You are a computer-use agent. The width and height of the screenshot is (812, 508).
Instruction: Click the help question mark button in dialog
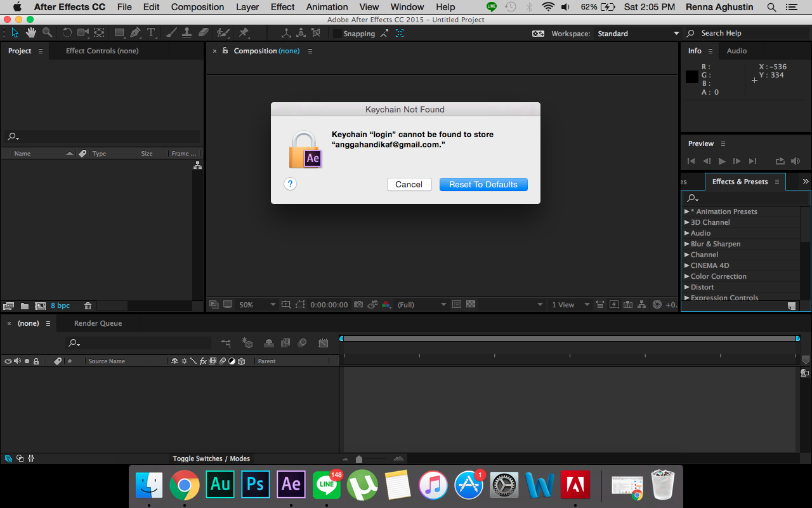point(290,184)
